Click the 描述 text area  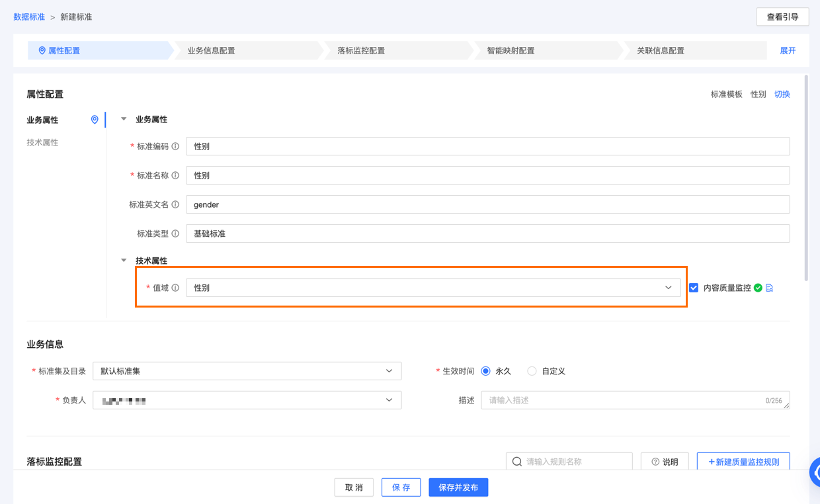(x=635, y=400)
